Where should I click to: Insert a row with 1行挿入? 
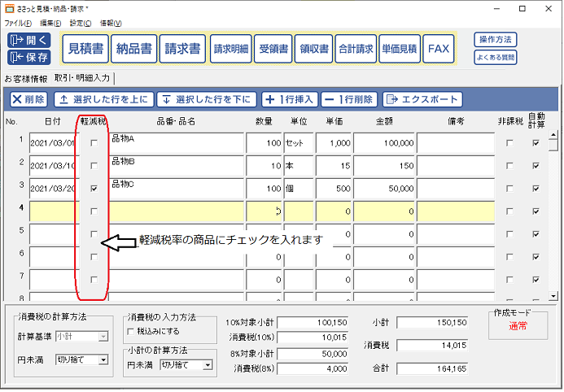tap(288, 100)
